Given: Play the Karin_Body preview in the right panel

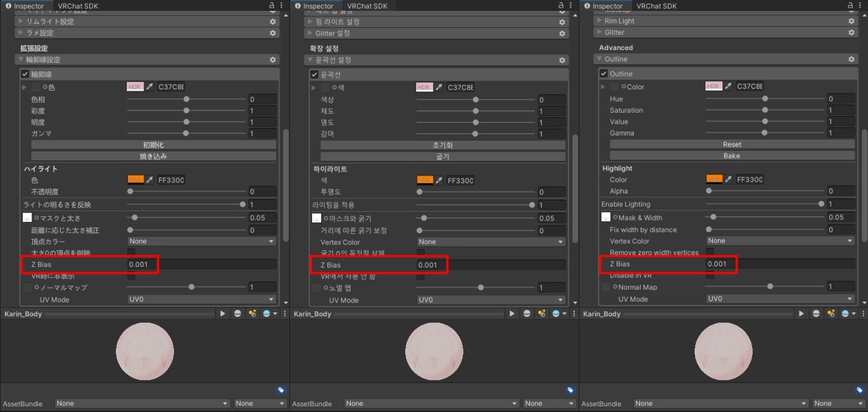Looking at the screenshot, I should [801, 314].
